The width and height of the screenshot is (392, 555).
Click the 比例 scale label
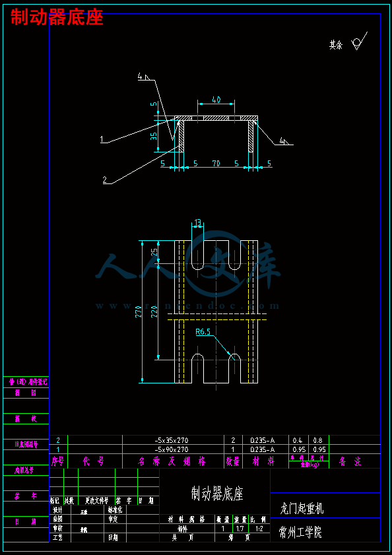259,519
